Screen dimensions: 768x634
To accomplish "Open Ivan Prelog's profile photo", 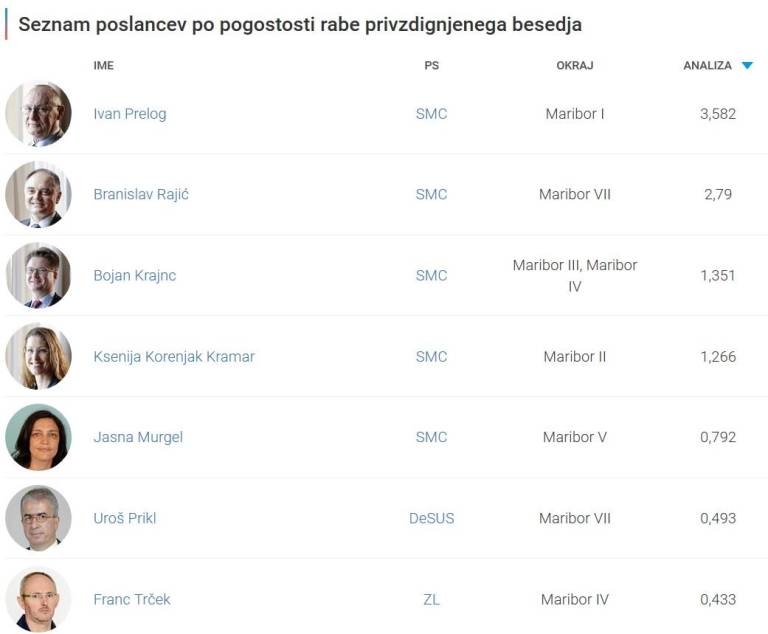I will point(38,114).
